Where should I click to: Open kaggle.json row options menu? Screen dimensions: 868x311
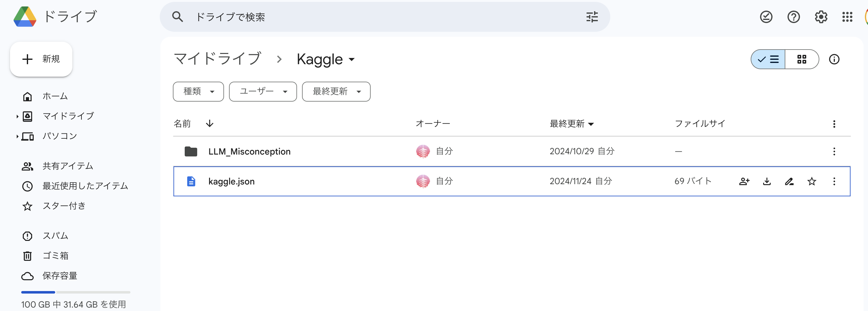pos(834,181)
